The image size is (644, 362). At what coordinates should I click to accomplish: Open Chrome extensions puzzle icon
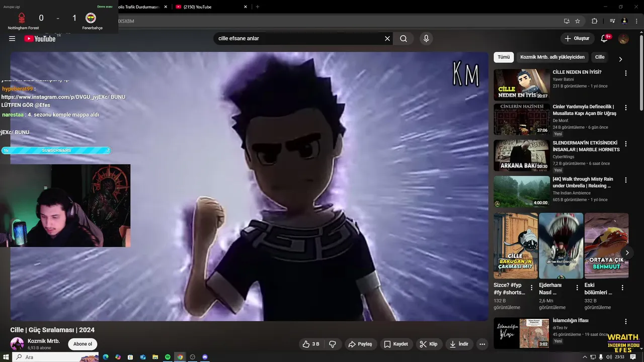point(595,21)
